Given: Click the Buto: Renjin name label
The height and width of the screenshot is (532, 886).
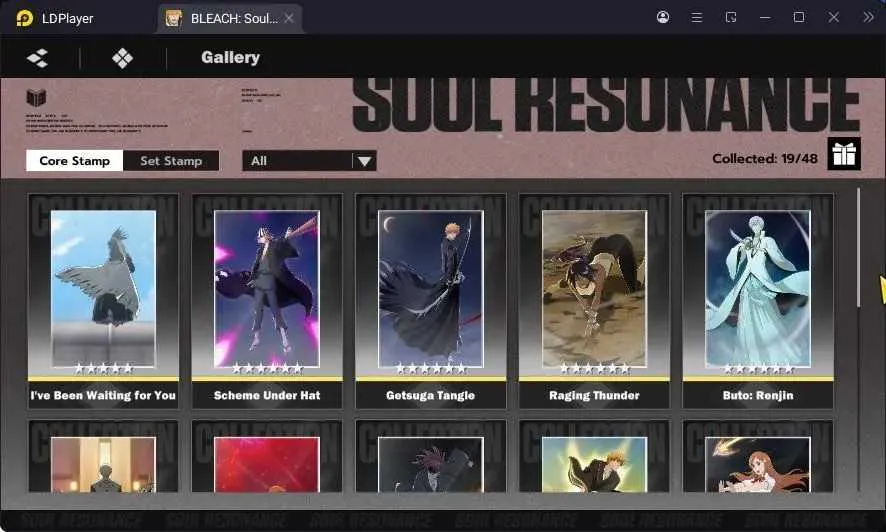Looking at the screenshot, I should pyautogui.click(x=758, y=395).
